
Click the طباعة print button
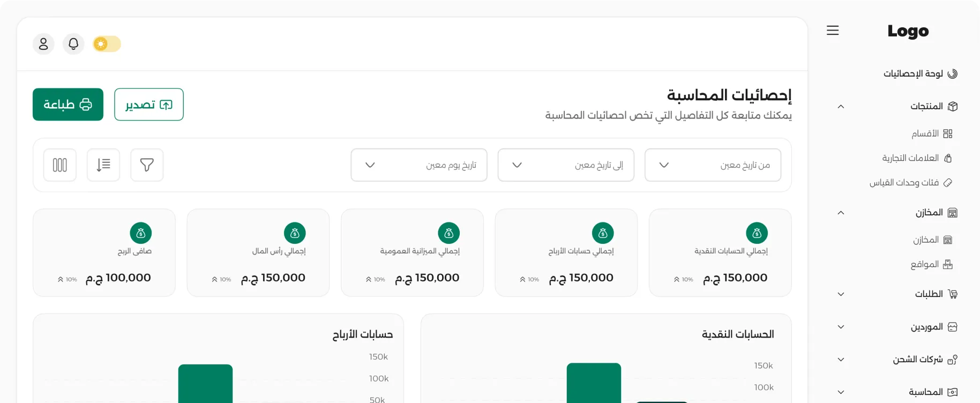[x=68, y=104]
